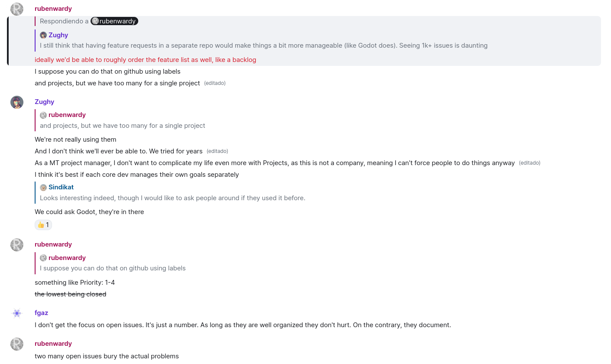Click '(editado)' after 'too many for a single project'
This screenshot has width=611, height=364.
(214, 83)
